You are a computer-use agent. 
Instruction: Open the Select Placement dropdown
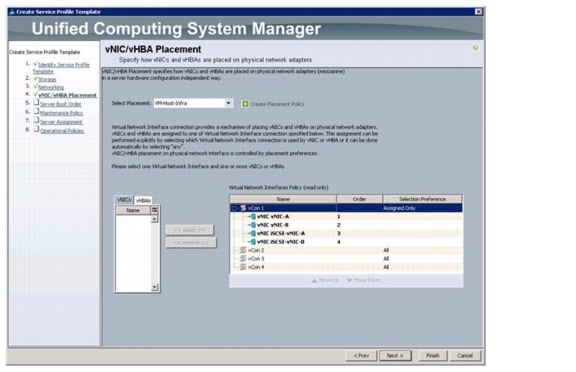[x=228, y=103]
